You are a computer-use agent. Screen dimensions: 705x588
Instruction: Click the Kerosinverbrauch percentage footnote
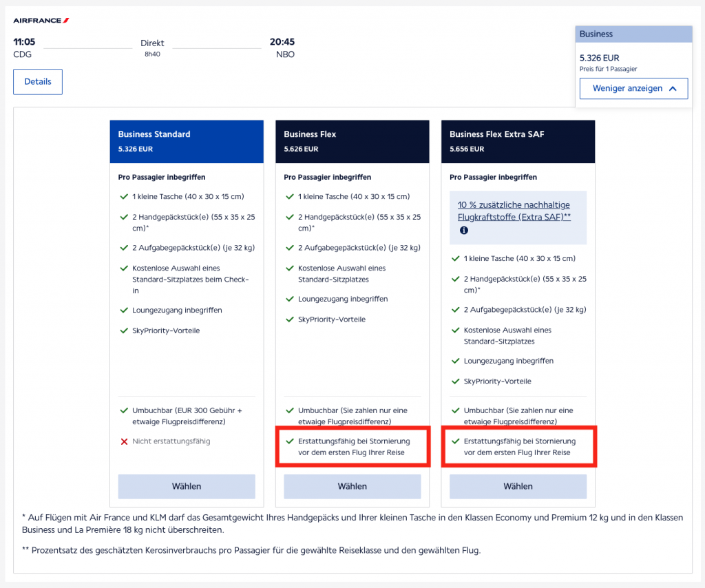[251, 551]
